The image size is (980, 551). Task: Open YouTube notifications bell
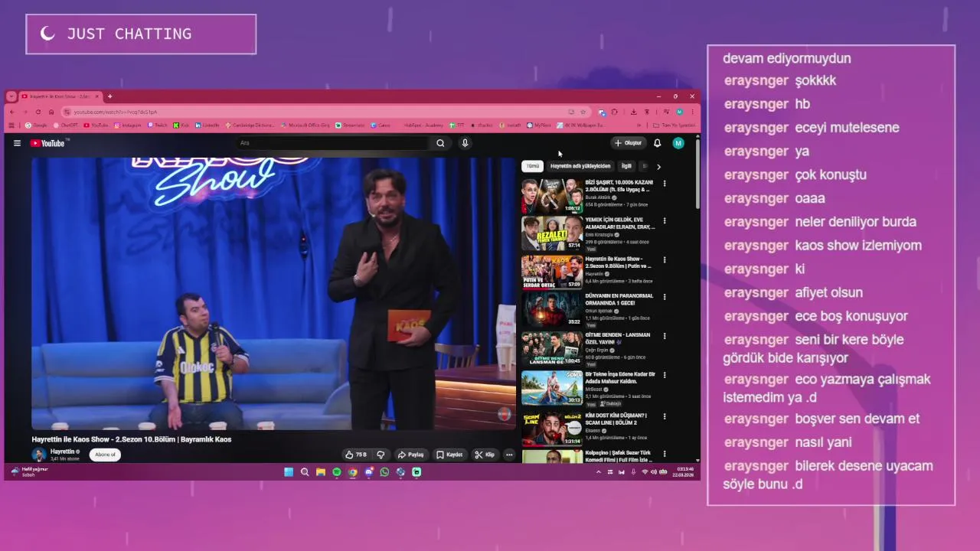click(657, 143)
